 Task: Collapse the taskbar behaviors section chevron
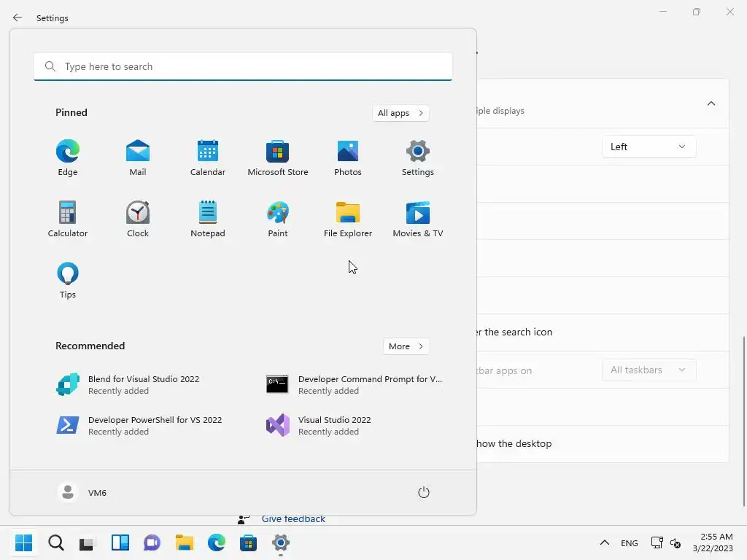click(711, 104)
